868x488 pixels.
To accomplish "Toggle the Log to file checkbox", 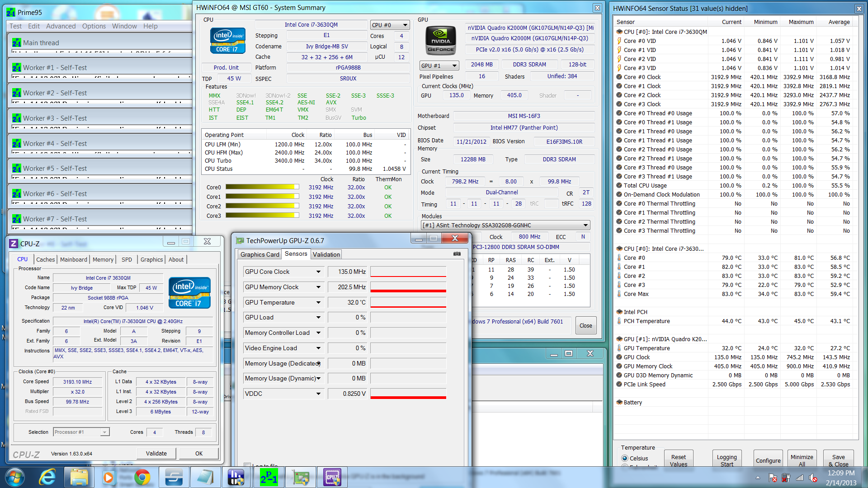I will pyautogui.click(x=247, y=465).
